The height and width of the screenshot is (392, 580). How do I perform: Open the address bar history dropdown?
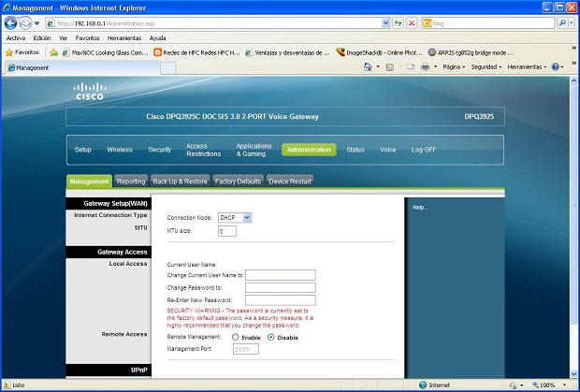click(385, 23)
